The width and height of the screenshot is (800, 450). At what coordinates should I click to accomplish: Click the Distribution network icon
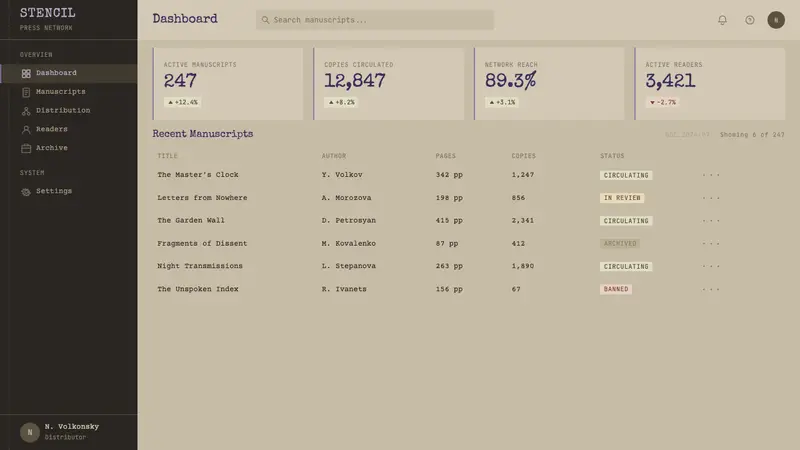coord(26,111)
